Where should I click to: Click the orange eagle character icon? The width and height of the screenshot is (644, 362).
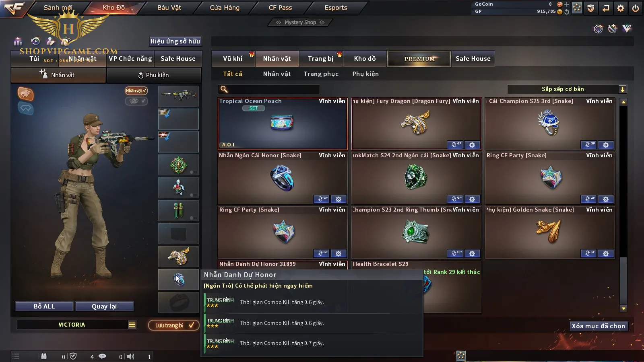tap(25, 94)
